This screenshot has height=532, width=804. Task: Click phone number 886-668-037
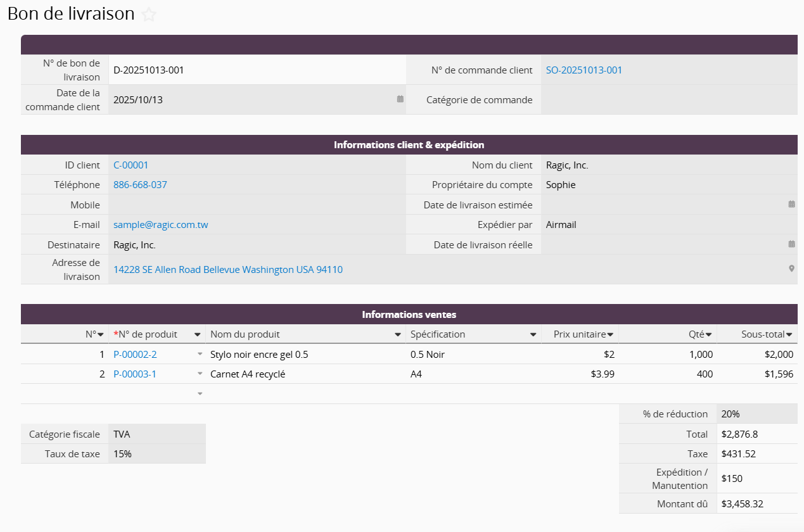(140, 185)
